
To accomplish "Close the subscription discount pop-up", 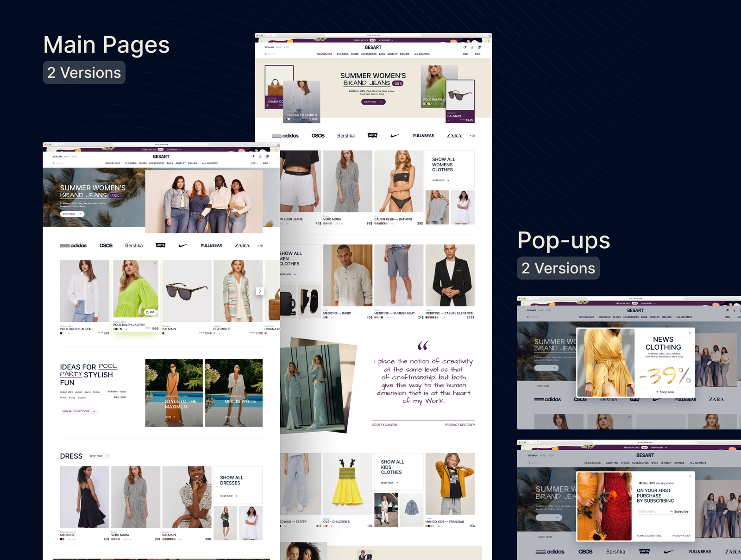I will pyautogui.click(x=690, y=476).
